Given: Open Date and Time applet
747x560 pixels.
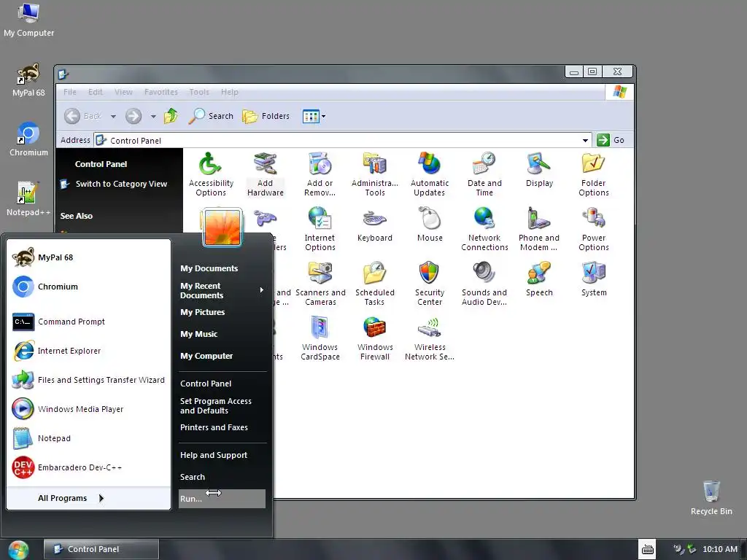Looking at the screenshot, I should click(x=484, y=174).
